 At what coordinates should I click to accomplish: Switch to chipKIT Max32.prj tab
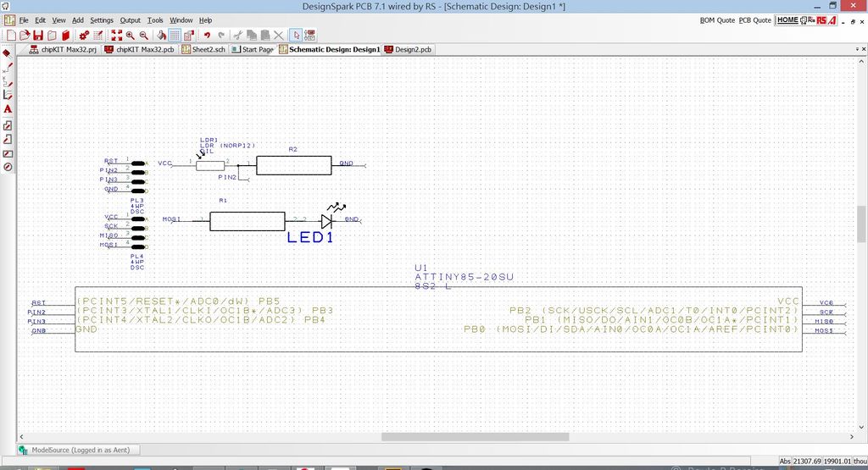pos(64,49)
